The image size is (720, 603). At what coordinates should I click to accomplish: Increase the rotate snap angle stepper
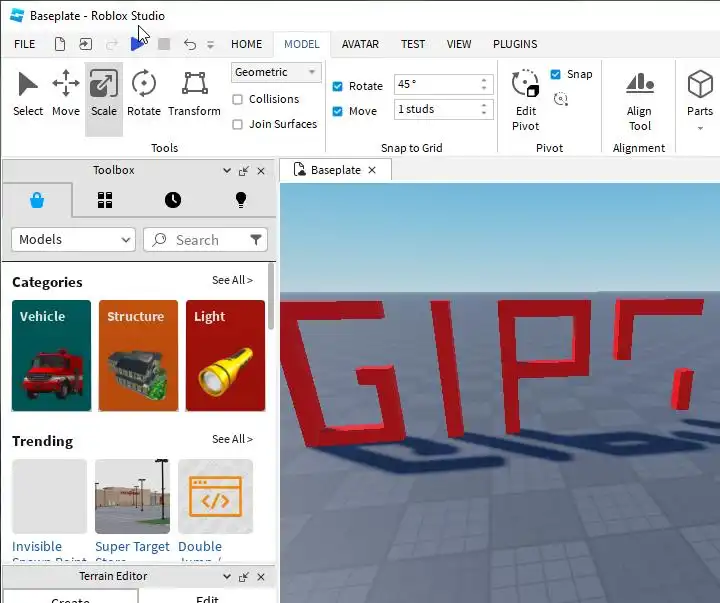tap(484, 80)
